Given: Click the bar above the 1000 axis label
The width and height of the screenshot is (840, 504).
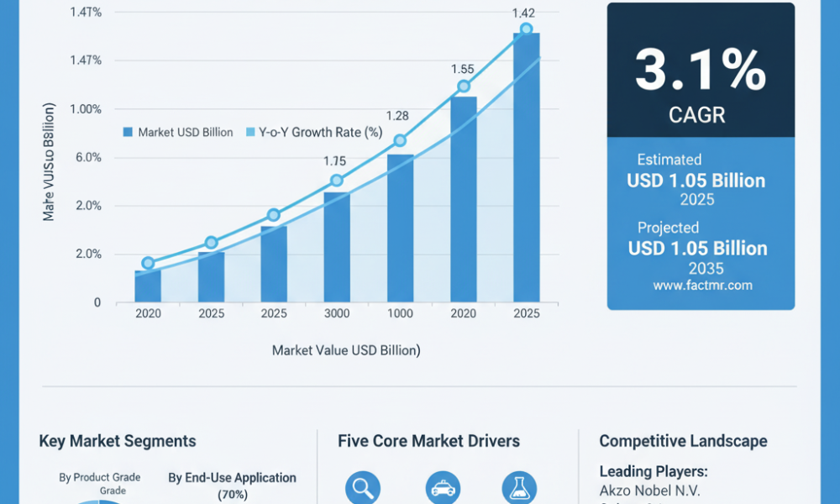Looking at the screenshot, I should [400, 228].
